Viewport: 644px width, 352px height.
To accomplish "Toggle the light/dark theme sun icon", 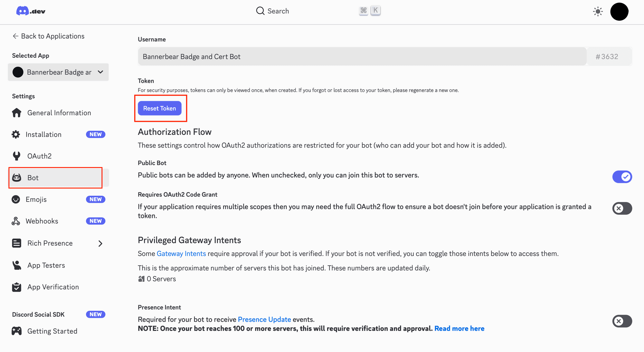I will tap(598, 12).
